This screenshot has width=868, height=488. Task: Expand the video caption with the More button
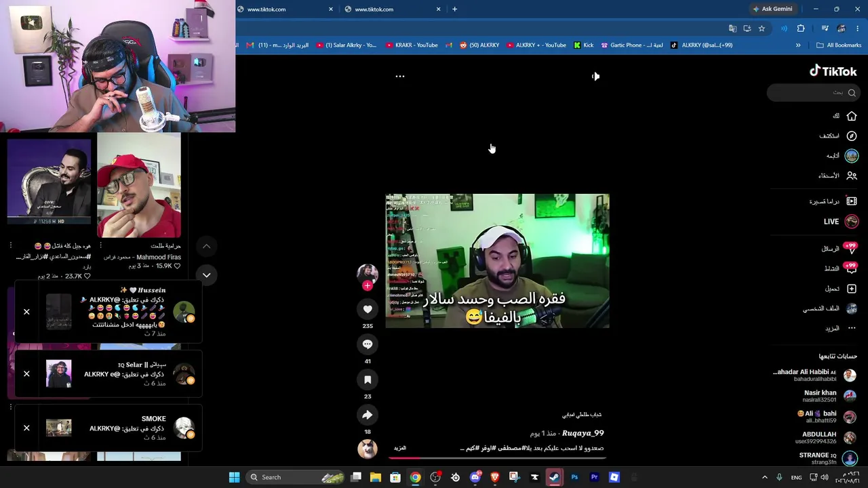point(400,448)
